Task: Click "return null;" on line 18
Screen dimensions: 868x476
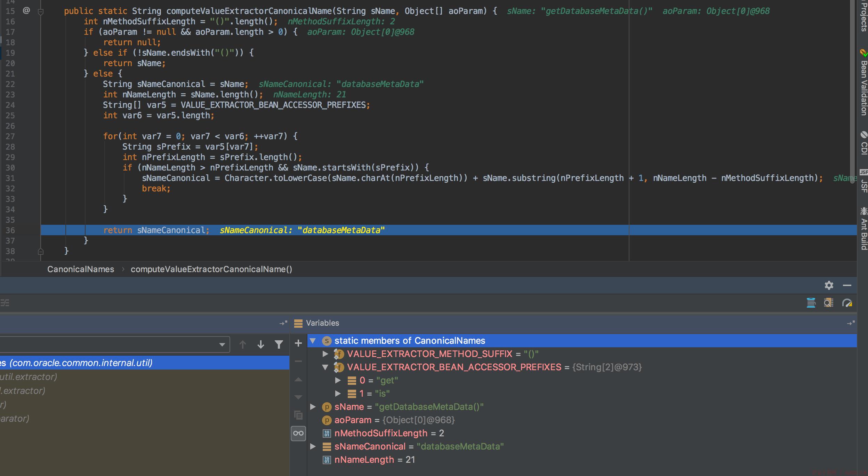Action: [x=132, y=42]
